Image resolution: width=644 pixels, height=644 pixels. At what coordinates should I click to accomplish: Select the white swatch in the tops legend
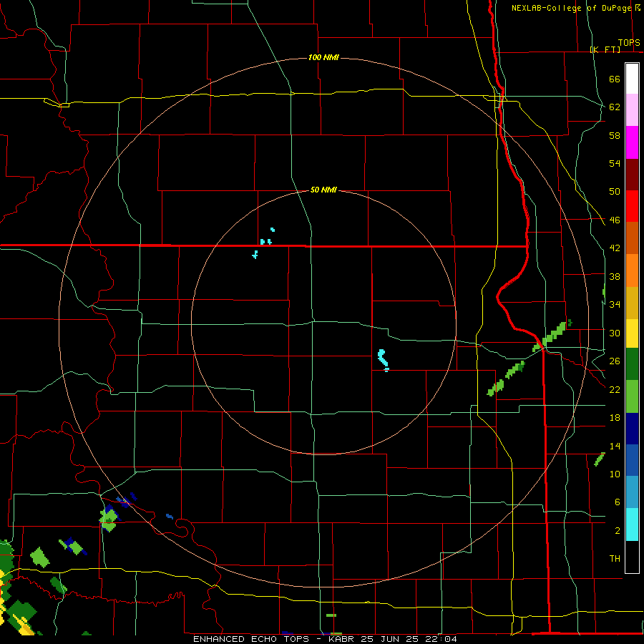(x=632, y=79)
